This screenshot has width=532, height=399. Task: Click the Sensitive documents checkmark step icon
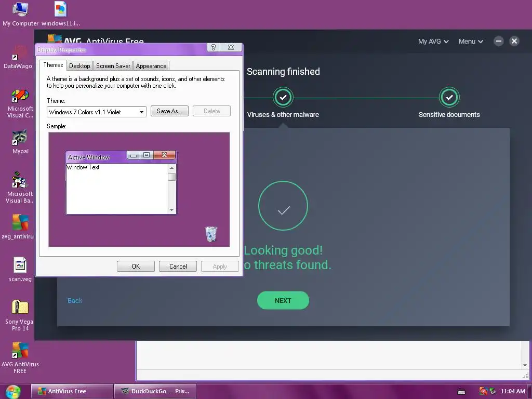pyautogui.click(x=449, y=98)
